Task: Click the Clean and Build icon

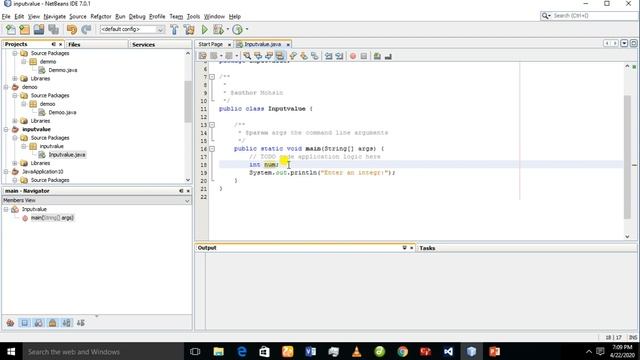Action: pos(189,29)
